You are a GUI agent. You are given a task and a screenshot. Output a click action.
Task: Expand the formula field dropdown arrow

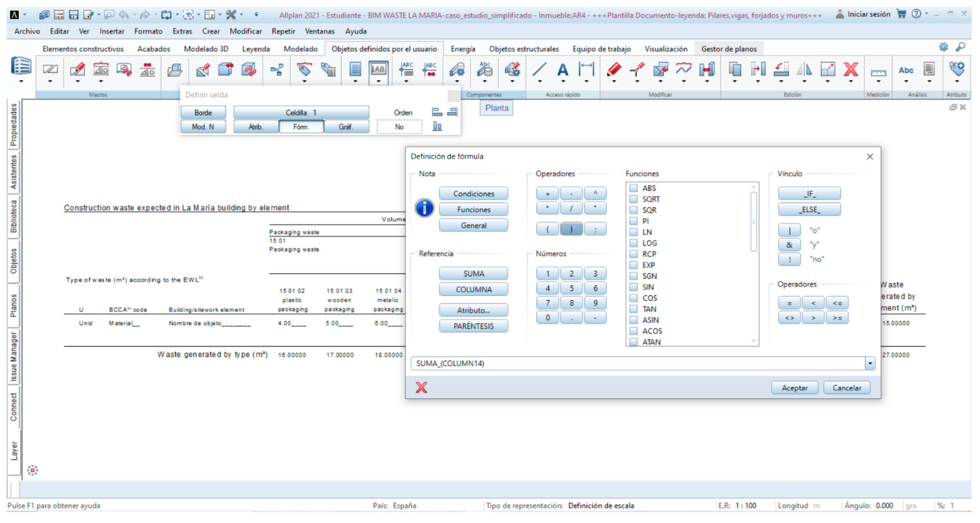coord(870,363)
